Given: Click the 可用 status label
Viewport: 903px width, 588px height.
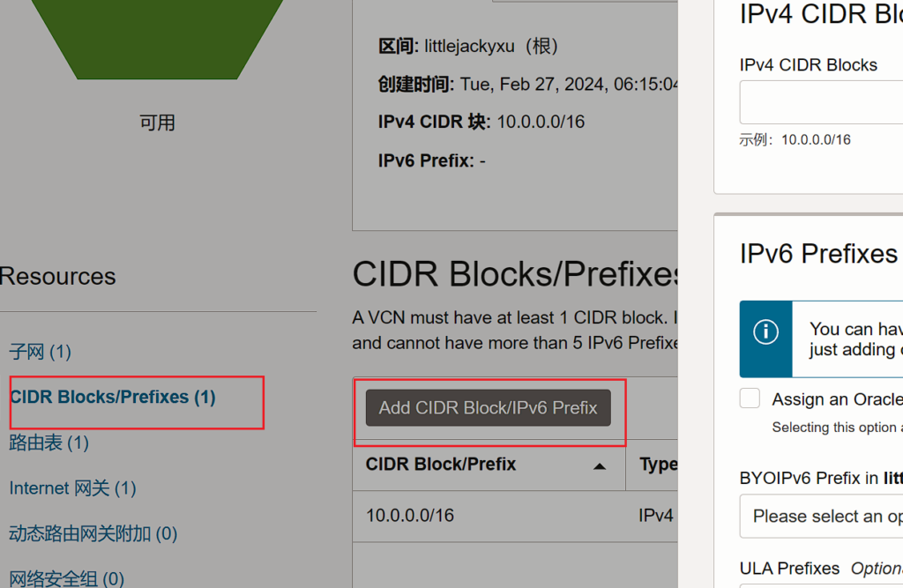Looking at the screenshot, I should point(157,123).
